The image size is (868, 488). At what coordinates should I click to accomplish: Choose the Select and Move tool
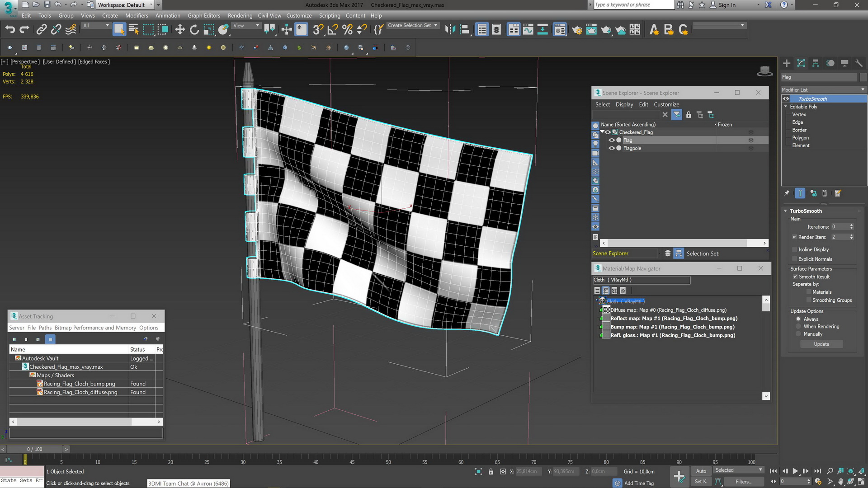coord(180,30)
